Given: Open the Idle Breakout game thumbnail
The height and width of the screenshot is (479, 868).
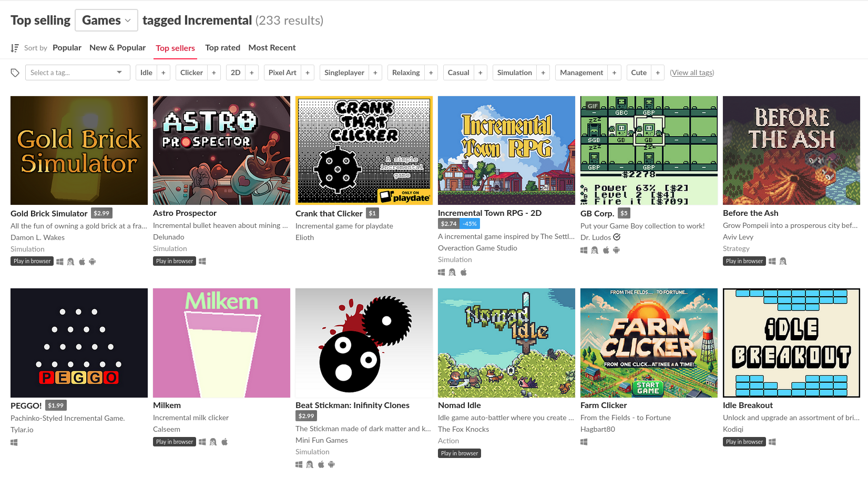Looking at the screenshot, I should [791, 343].
